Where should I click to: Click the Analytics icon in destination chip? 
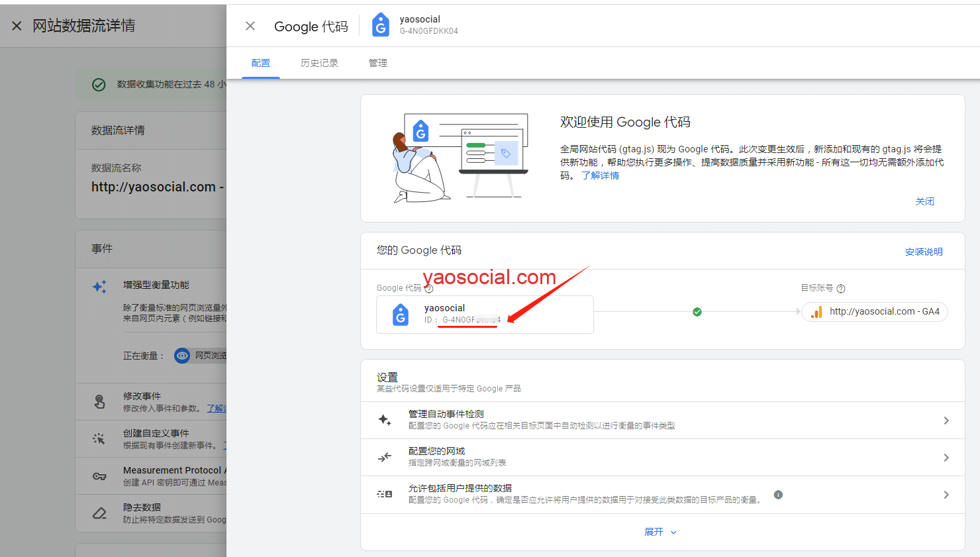point(817,312)
